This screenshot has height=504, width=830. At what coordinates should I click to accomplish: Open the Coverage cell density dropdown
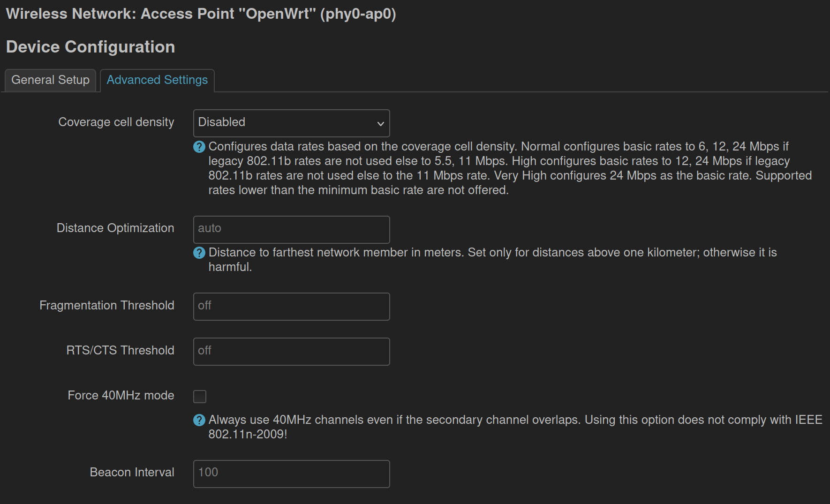pyautogui.click(x=291, y=123)
